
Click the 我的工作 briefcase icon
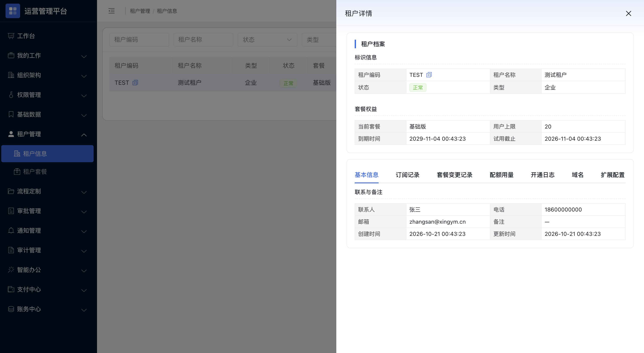11,55
